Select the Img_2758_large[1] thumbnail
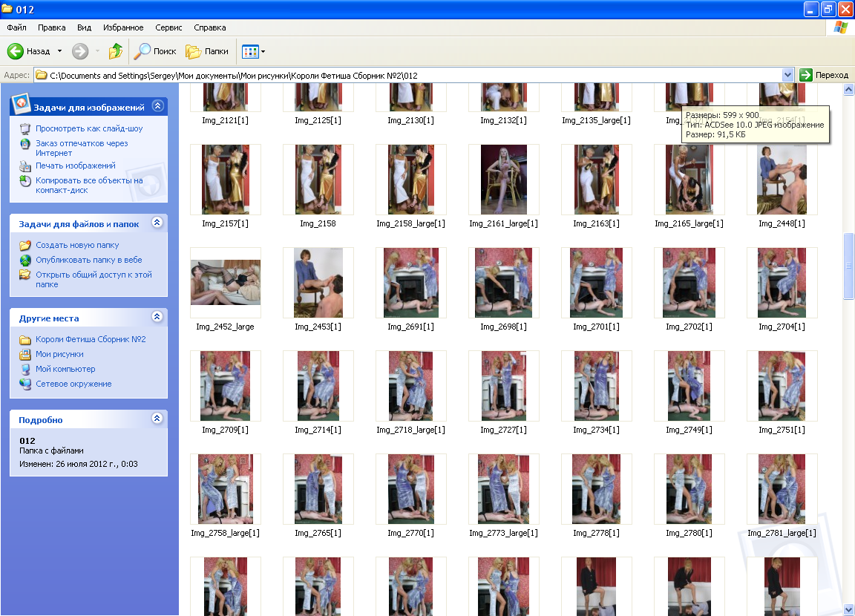855x616 pixels. click(x=225, y=488)
